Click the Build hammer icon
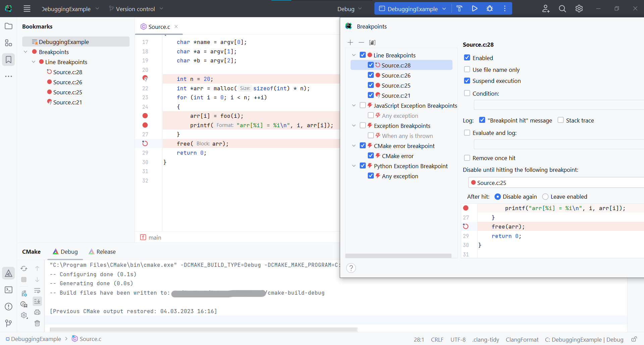Image resolution: width=644 pixels, height=345 pixels. click(460, 9)
